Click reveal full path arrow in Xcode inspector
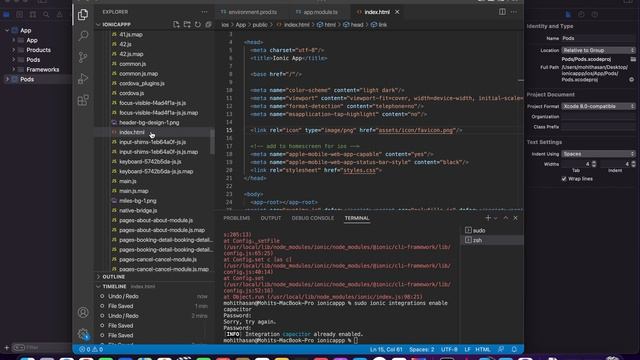 click(x=631, y=80)
